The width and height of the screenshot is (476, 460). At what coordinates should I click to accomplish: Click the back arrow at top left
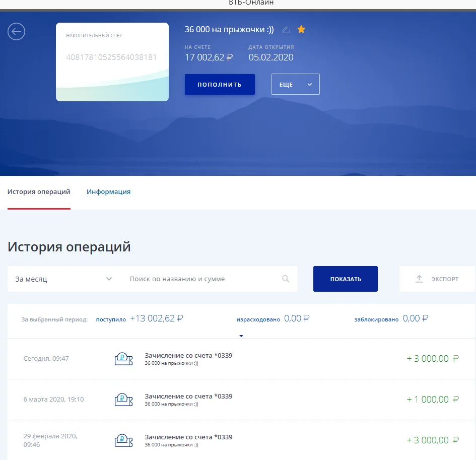pyautogui.click(x=16, y=31)
